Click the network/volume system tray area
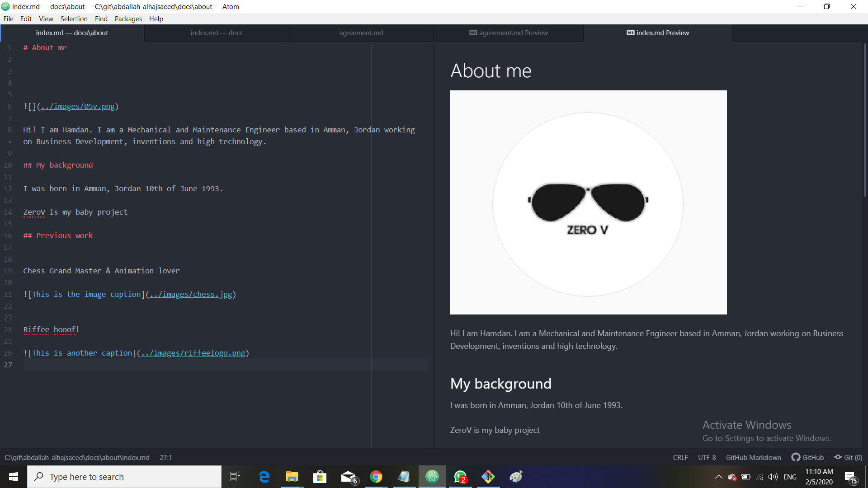 [x=769, y=477]
